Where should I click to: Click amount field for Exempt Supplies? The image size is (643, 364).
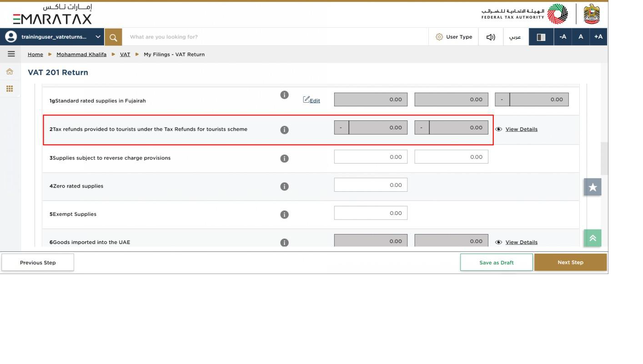pos(371,213)
